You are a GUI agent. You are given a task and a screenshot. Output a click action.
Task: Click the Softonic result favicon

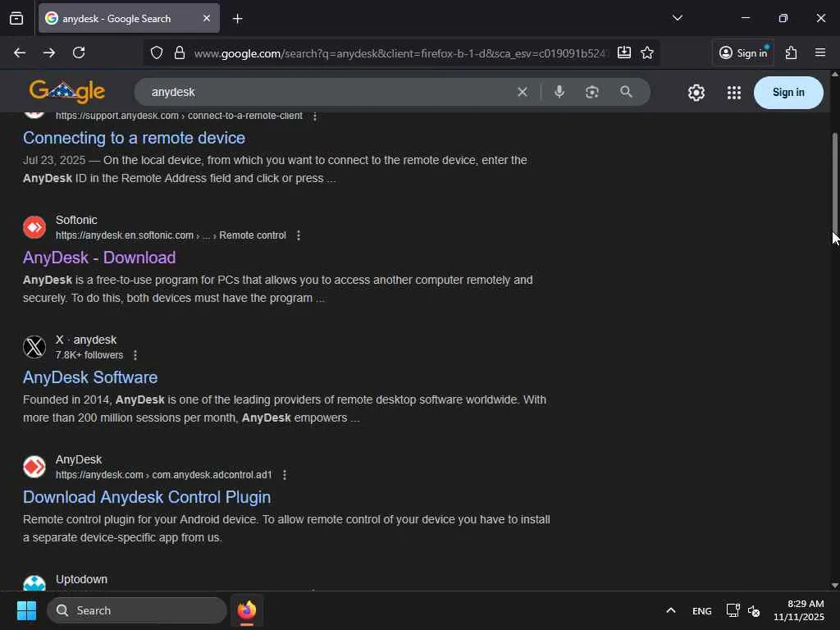[34, 227]
